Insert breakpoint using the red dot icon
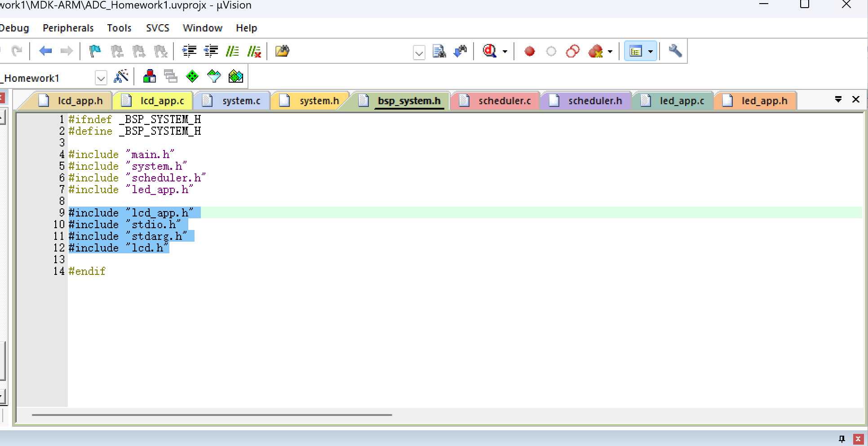This screenshot has width=868, height=446. pos(530,51)
